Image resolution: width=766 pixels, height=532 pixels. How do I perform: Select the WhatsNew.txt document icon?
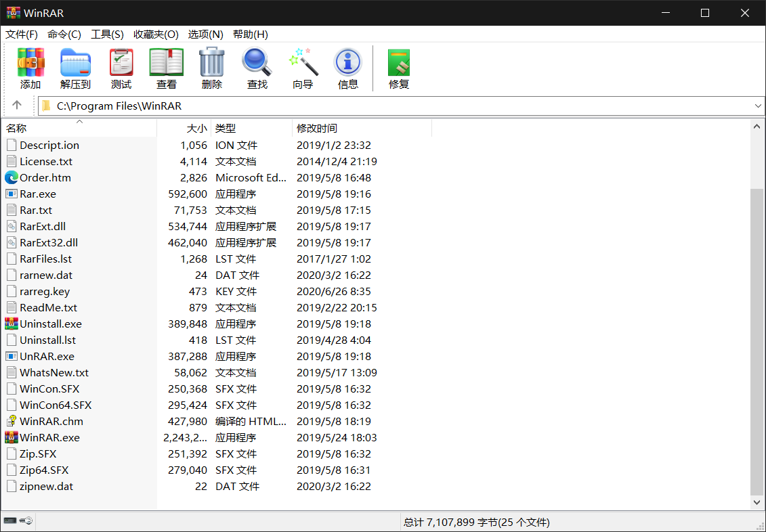(12, 372)
